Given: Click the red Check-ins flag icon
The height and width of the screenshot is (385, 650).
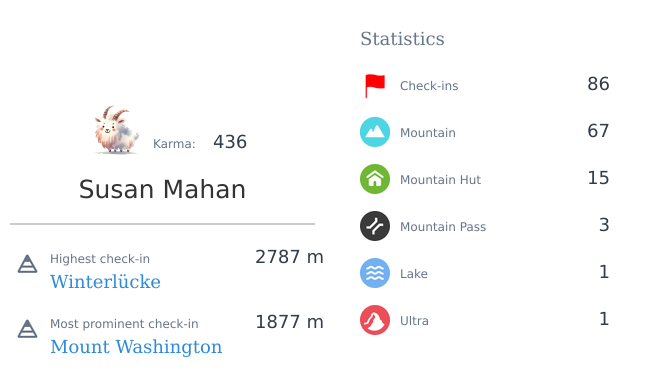Looking at the screenshot, I should click(x=375, y=86).
